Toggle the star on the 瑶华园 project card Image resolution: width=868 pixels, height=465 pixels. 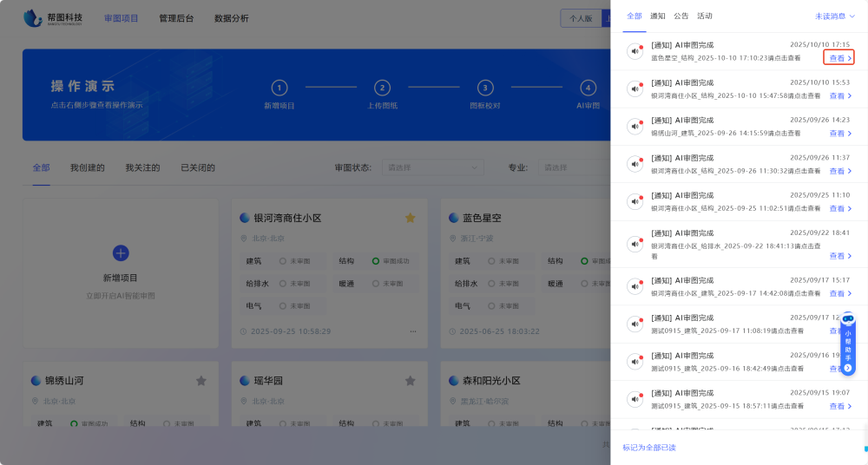[x=410, y=380]
